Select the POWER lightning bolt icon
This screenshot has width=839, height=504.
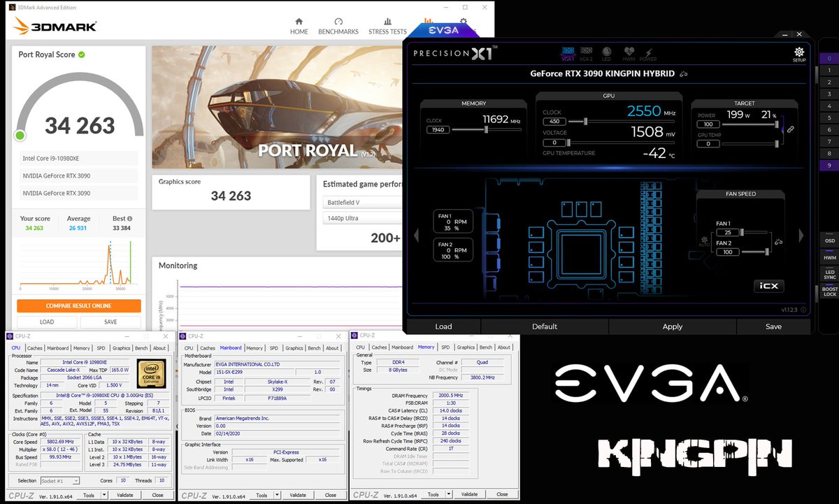pyautogui.click(x=648, y=52)
